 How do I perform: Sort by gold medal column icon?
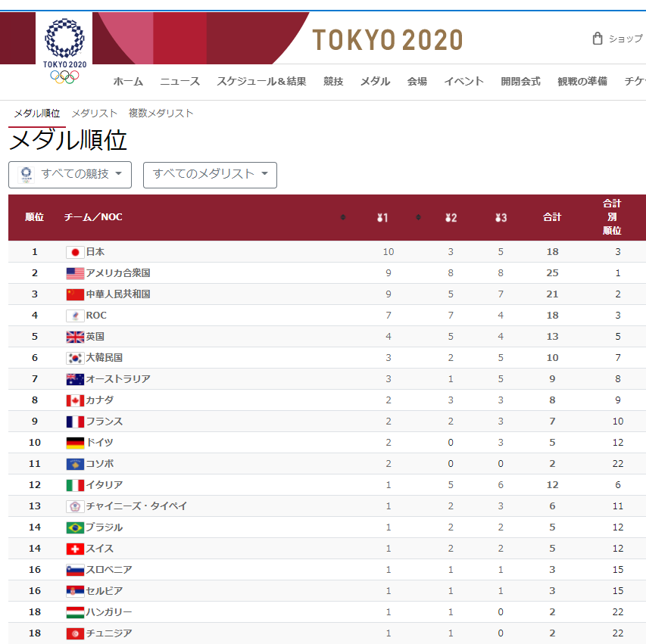[382, 217]
